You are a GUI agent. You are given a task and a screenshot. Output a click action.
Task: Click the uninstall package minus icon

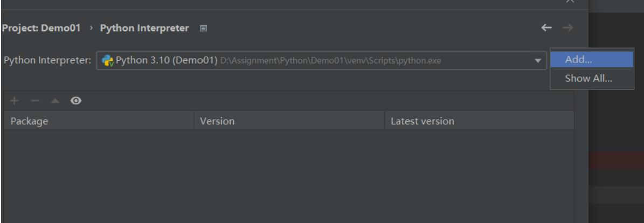[x=33, y=101]
